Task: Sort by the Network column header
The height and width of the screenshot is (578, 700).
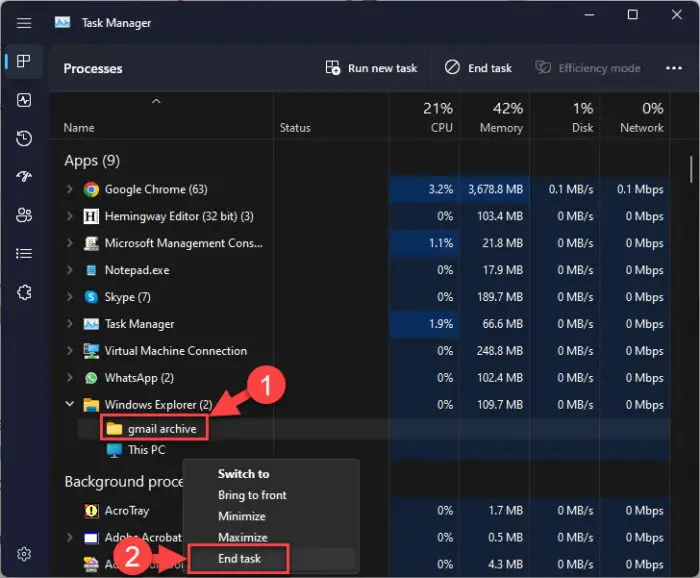Action: [634, 116]
